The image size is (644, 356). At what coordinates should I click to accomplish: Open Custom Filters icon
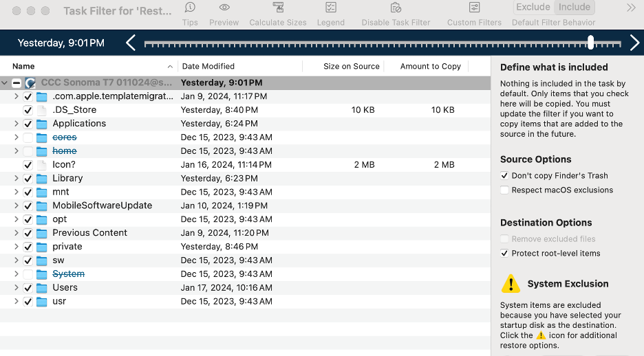[474, 8]
